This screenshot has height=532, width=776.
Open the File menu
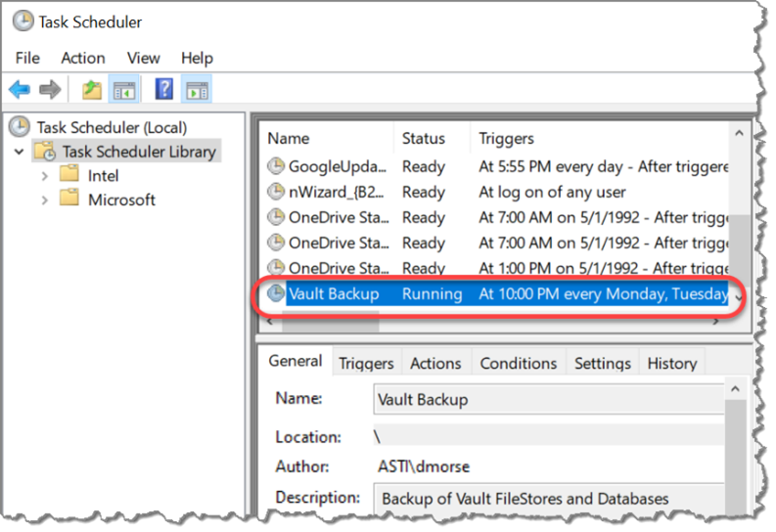tap(27, 58)
